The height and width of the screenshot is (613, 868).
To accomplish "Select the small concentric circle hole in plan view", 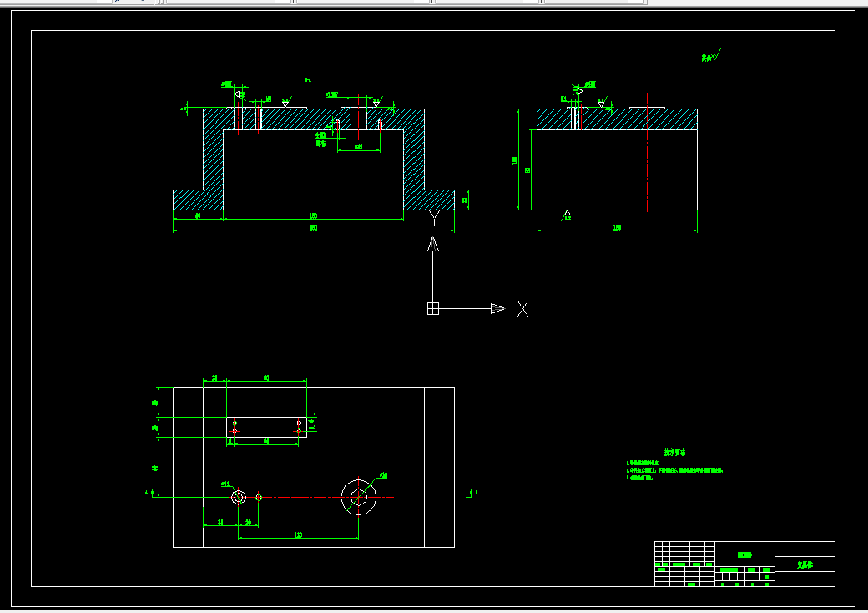I will point(239,497).
